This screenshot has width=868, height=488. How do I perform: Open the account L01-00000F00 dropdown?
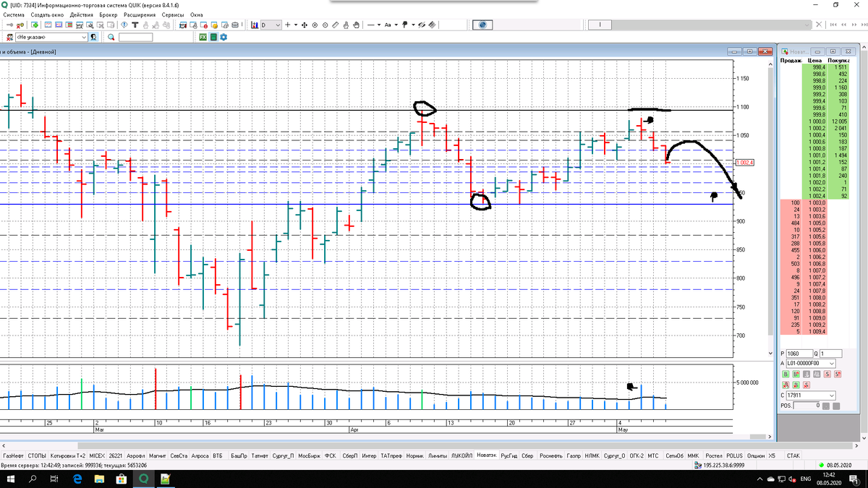[811, 363]
